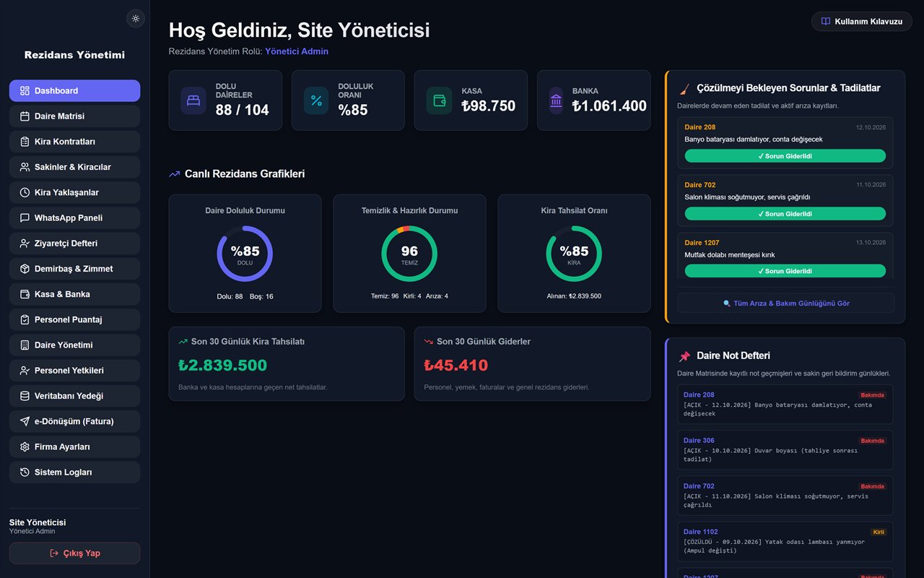This screenshot has height=578, width=924.
Task: Click the Kasa & Banka wallet icon
Action: point(25,294)
